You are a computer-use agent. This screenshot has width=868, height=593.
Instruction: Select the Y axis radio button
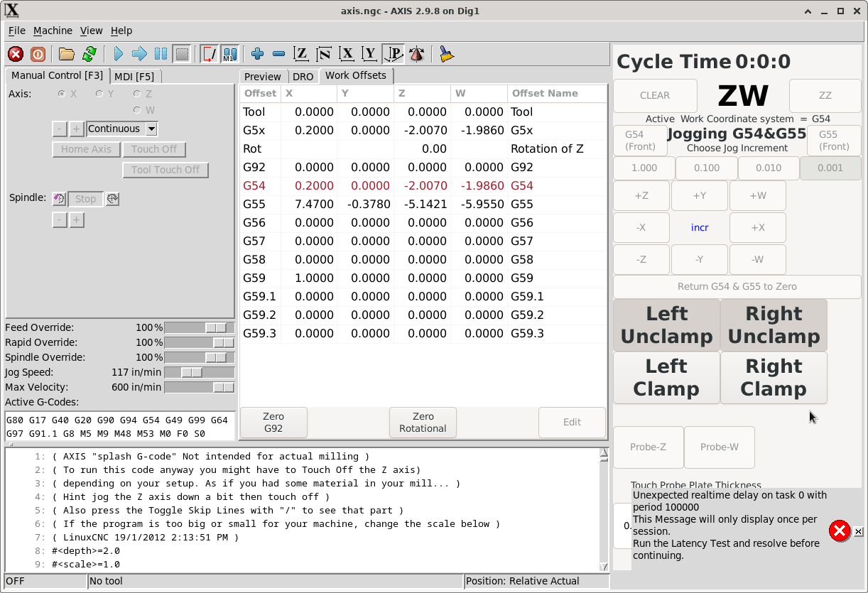point(100,94)
